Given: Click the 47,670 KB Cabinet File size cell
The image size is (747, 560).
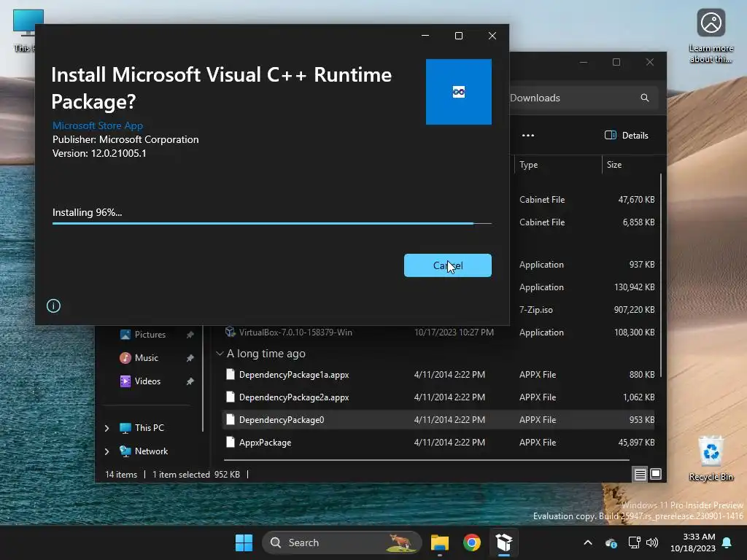Looking at the screenshot, I should (x=636, y=200).
